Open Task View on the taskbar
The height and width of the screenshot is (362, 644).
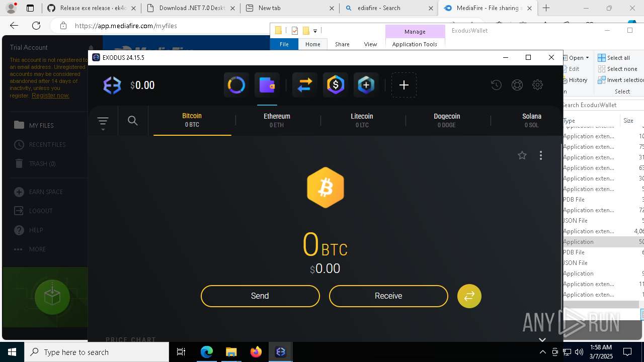coord(182,352)
